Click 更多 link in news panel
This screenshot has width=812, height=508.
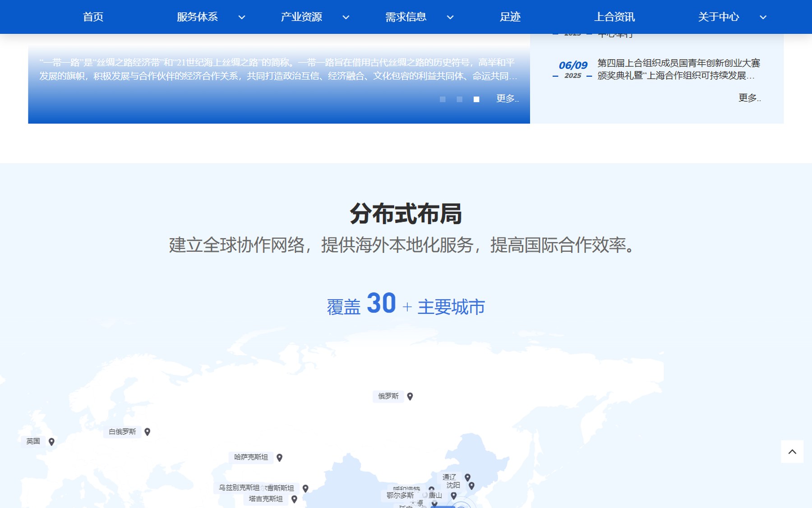tap(749, 98)
